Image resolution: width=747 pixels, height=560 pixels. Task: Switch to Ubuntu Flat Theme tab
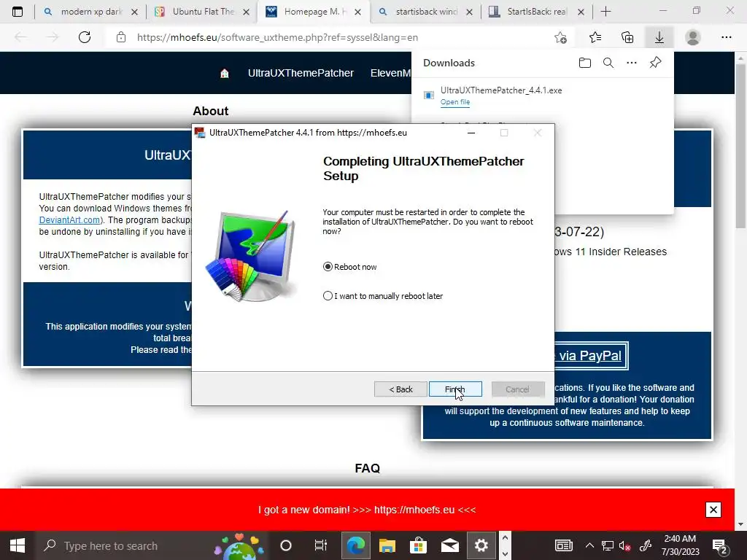201,12
